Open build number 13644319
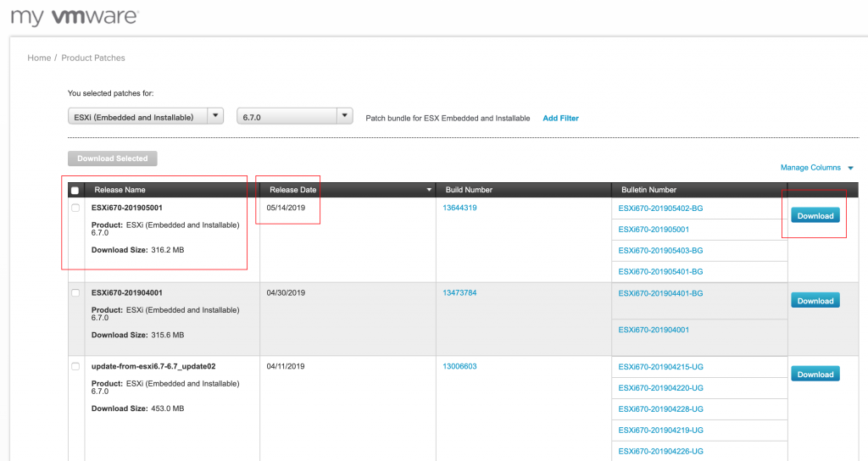The image size is (868, 461). coord(459,208)
